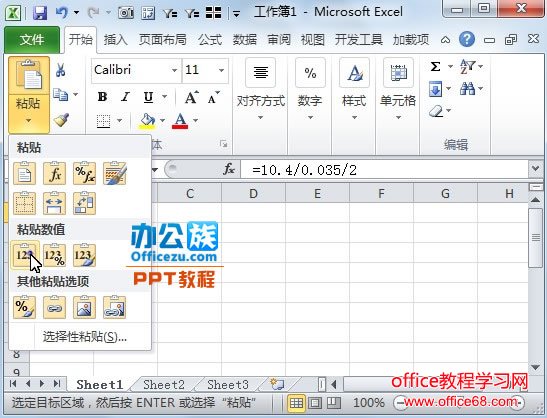Choose Paste Values (123) option
547x418 pixels.
[x=24, y=255]
